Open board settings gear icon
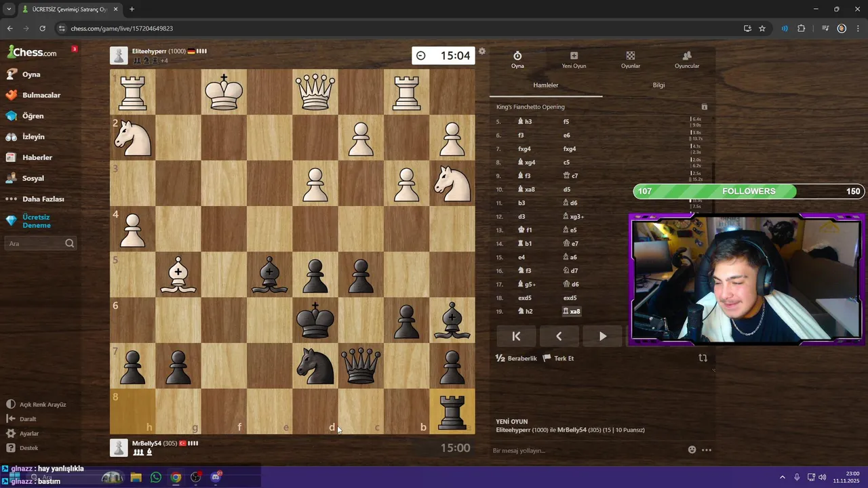 [x=482, y=52]
